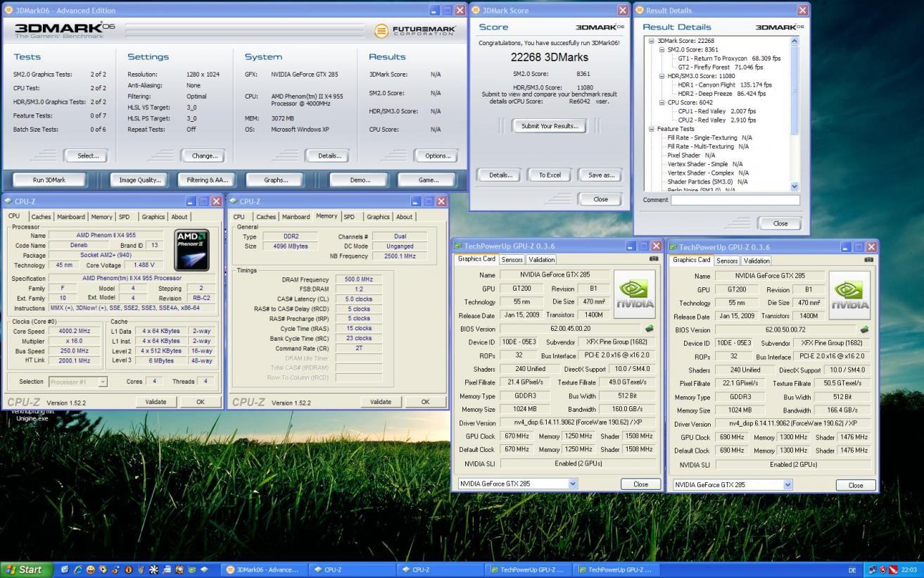The width and height of the screenshot is (924, 578).
Task: Collapse the 3DMark Score tree node
Action: click(651, 41)
